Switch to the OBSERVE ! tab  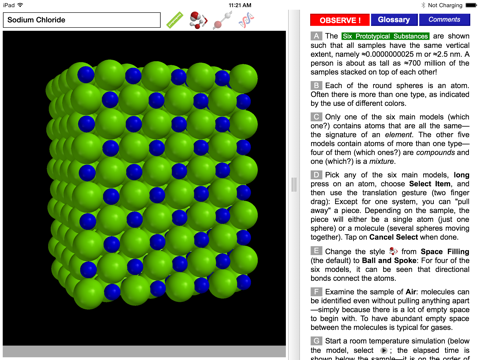coord(340,20)
